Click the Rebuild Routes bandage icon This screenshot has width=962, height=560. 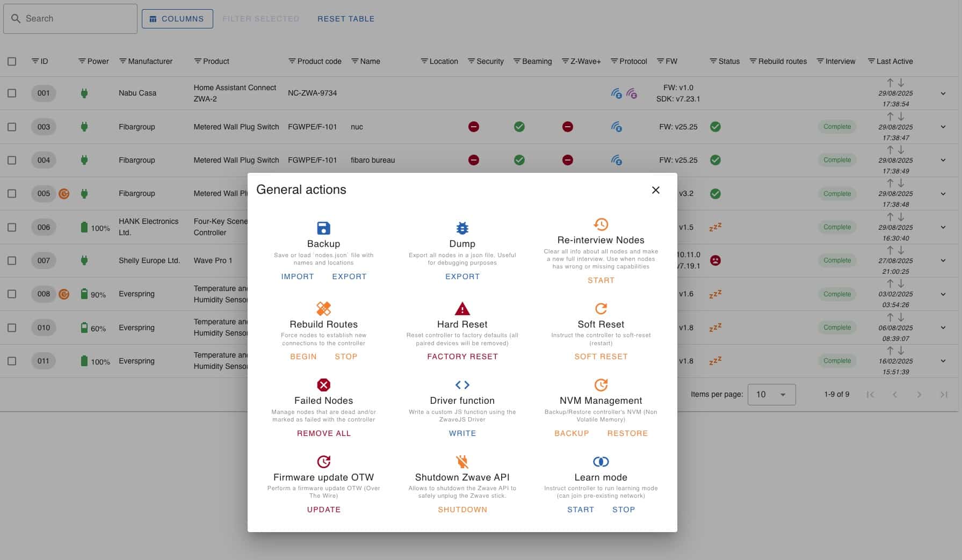[x=323, y=309]
